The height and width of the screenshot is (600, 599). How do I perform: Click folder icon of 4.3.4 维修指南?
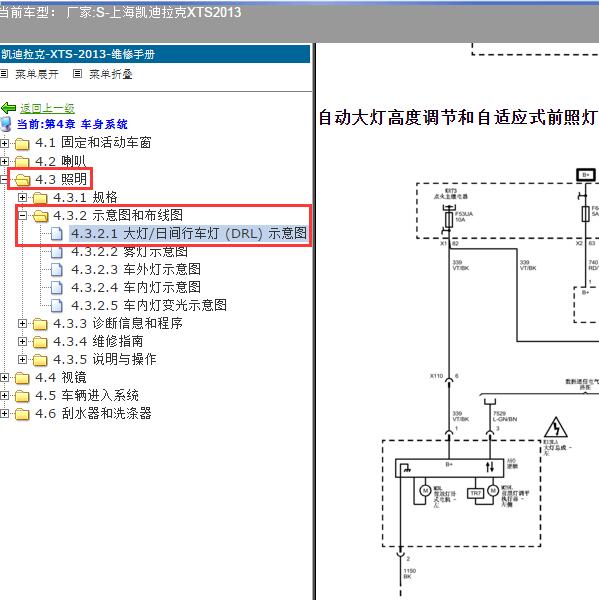coord(40,342)
